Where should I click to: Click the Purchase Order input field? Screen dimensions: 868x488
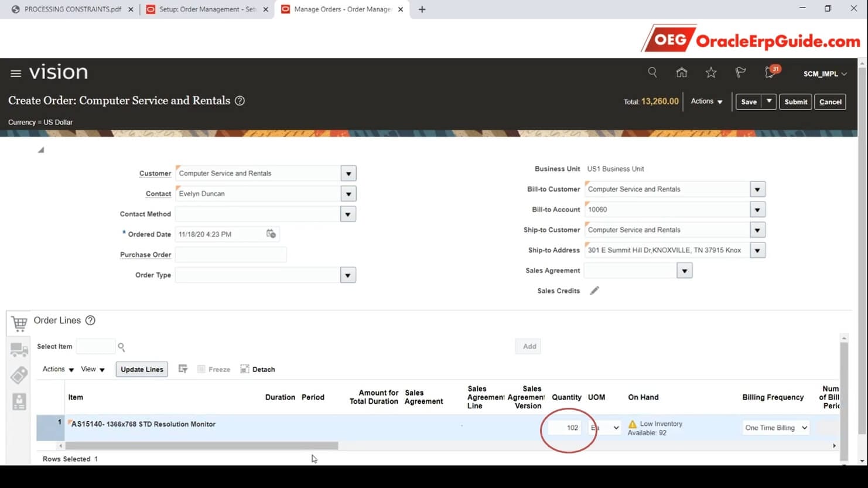point(231,254)
